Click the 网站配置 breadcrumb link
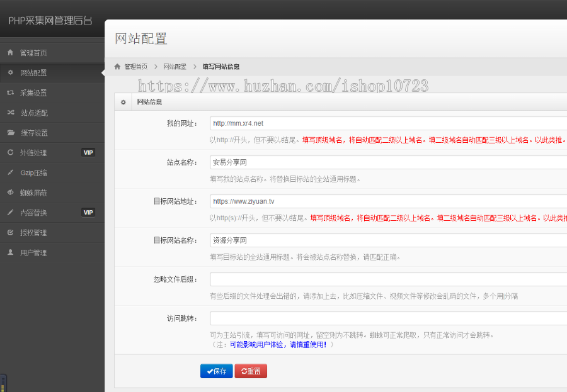 [175, 66]
